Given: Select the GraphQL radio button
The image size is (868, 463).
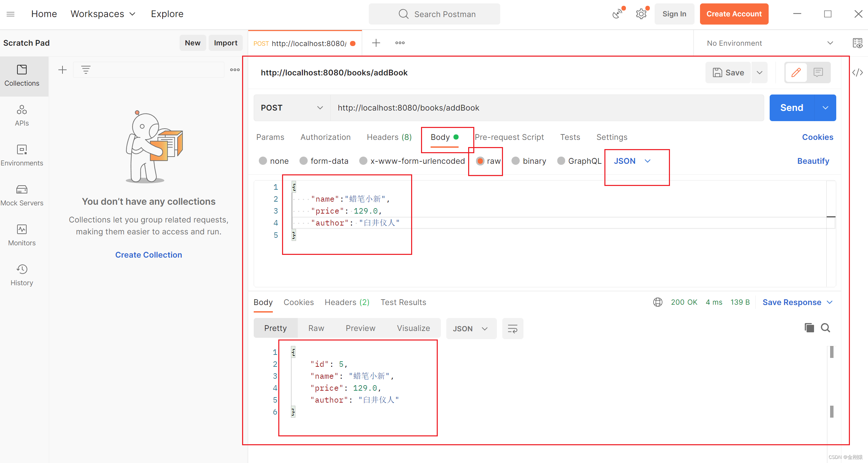Looking at the screenshot, I should (x=561, y=161).
